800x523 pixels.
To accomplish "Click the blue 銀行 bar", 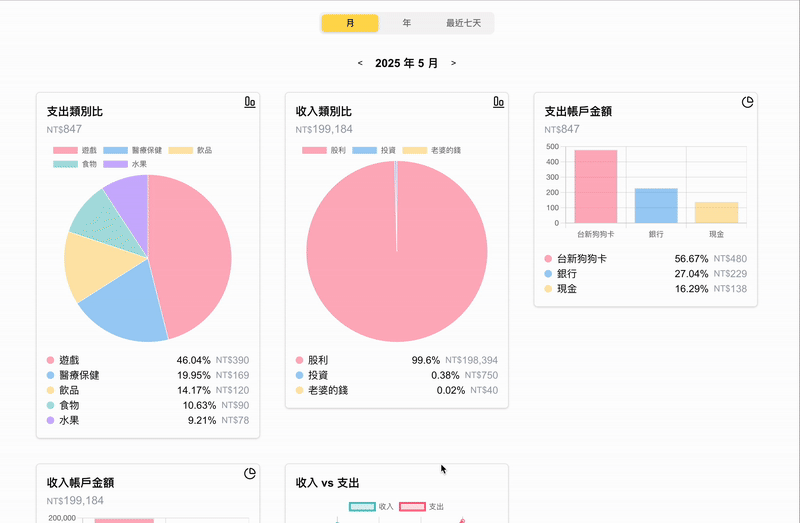I will click(656, 206).
